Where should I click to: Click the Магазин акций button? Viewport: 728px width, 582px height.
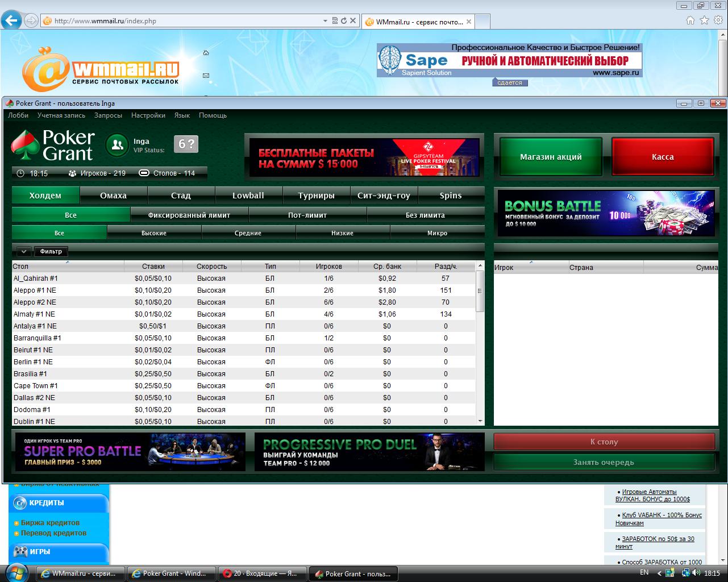coord(551,157)
